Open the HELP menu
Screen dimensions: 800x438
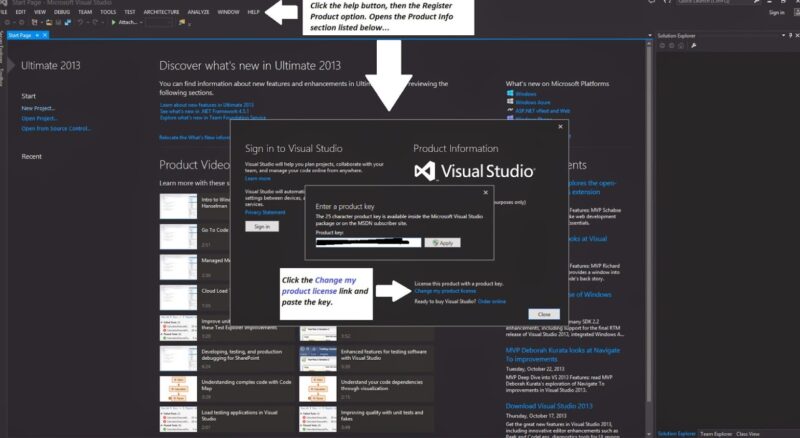coord(253,12)
